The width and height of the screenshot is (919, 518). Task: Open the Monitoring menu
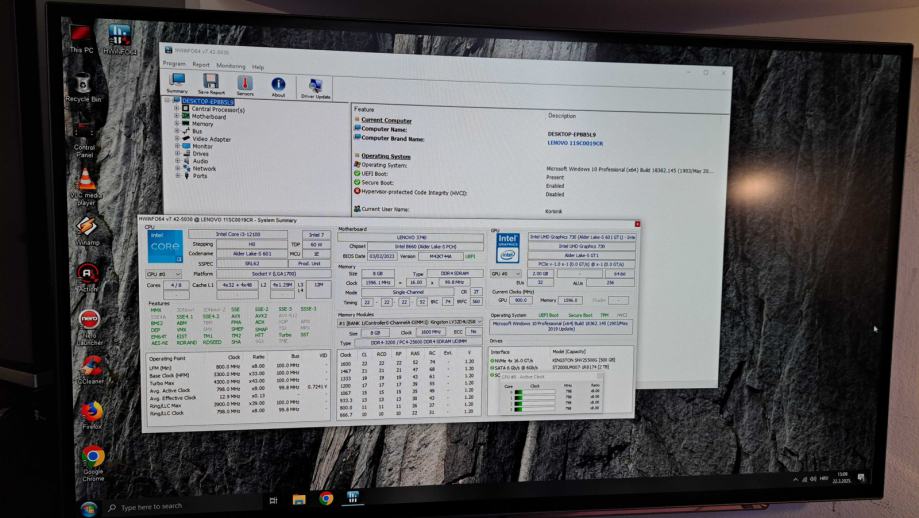[x=231, y=66]
